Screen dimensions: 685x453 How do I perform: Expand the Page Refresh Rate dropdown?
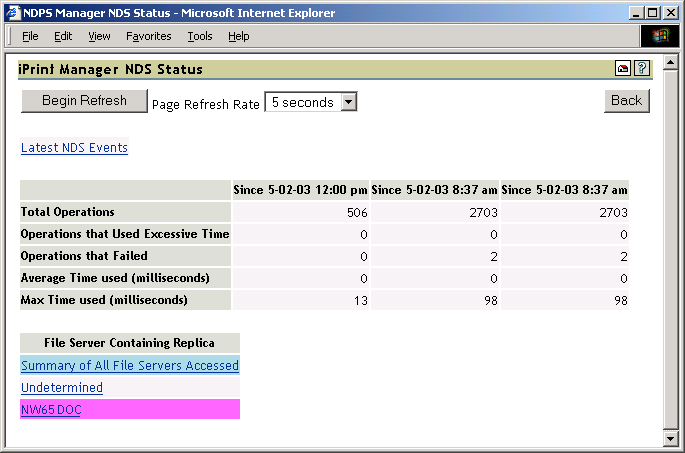[x=348, y=102]
